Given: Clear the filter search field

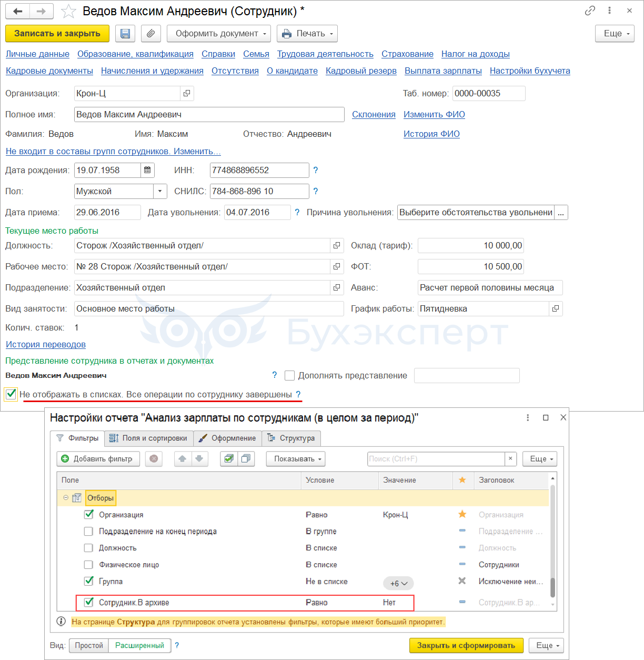Looking at the screenshot, I should click(x=510, y=459).
